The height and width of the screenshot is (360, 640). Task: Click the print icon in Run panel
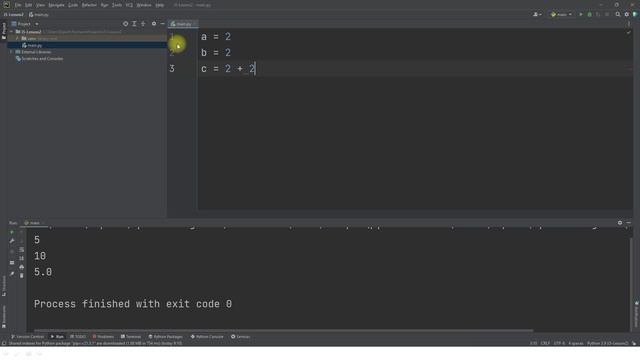tap(22, 267)
